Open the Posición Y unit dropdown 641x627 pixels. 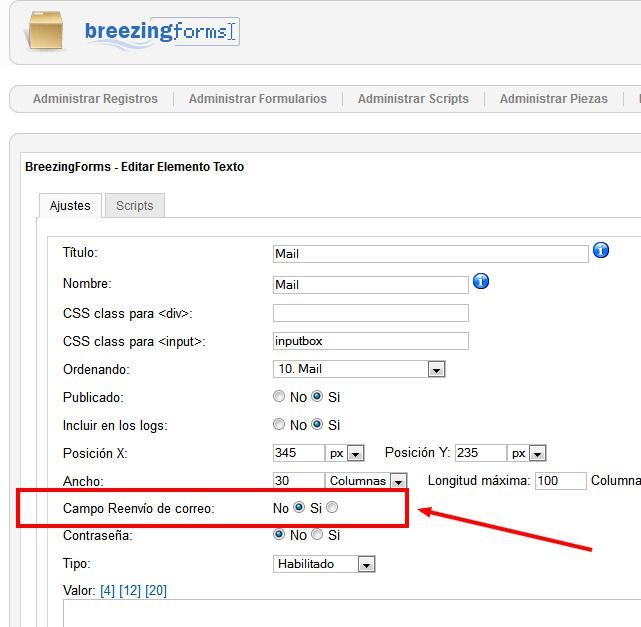click(527, 453)
